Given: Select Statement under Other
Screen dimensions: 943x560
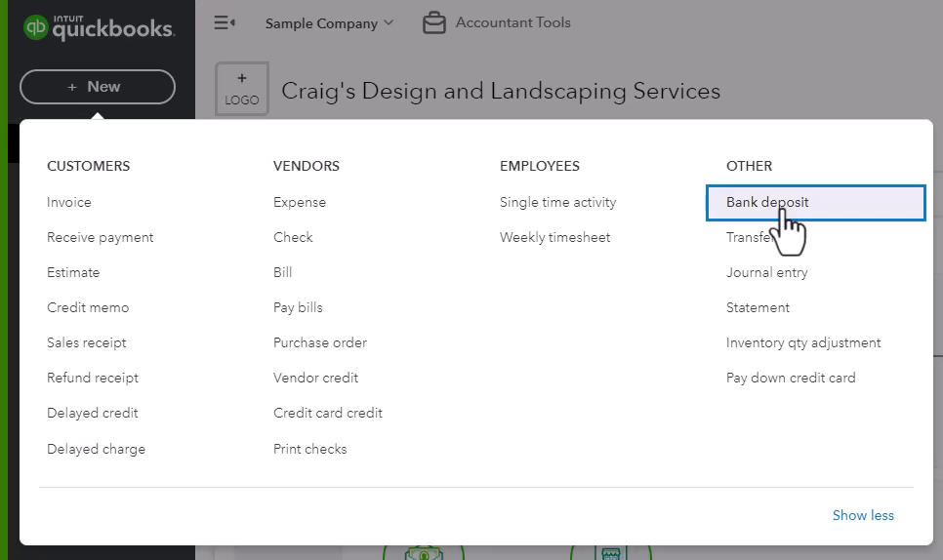Looking at the screenshot, I should [x=758, y=307].
